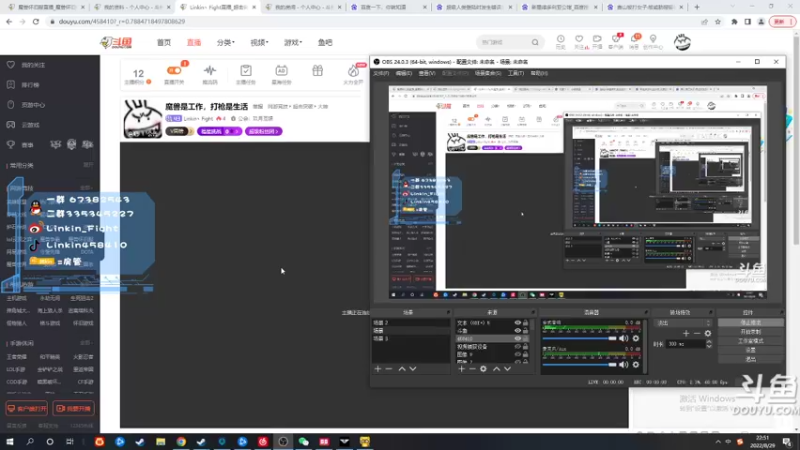Move source down in OBS sources panel
Image resolution: width=800 pixels, height=450 pixels.
[x=507, y=368]
